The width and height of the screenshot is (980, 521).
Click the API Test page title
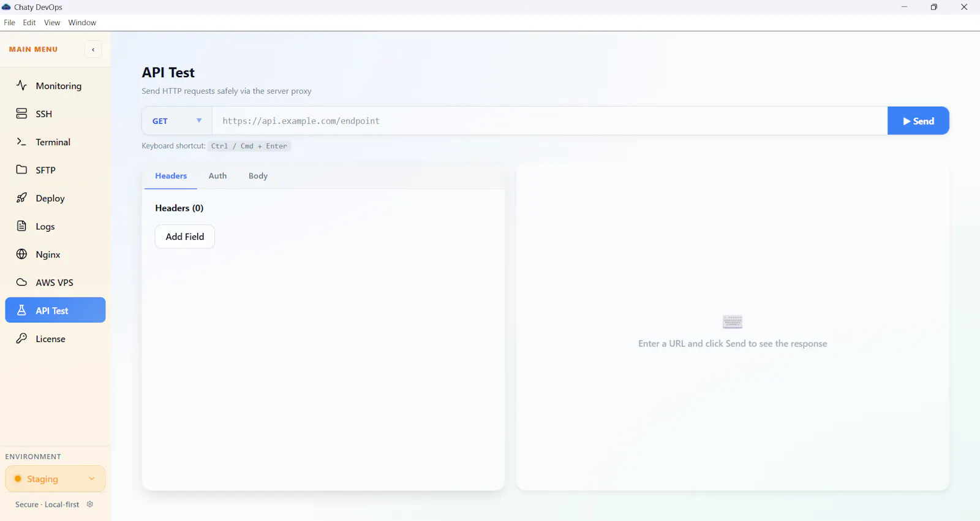168,72
